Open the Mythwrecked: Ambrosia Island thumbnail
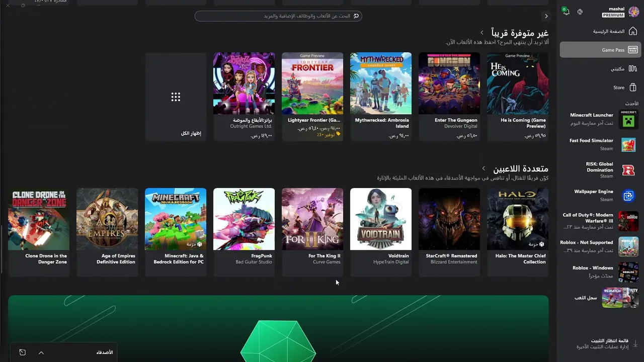This screenshot has height=362, width=644. click(381, 83)
